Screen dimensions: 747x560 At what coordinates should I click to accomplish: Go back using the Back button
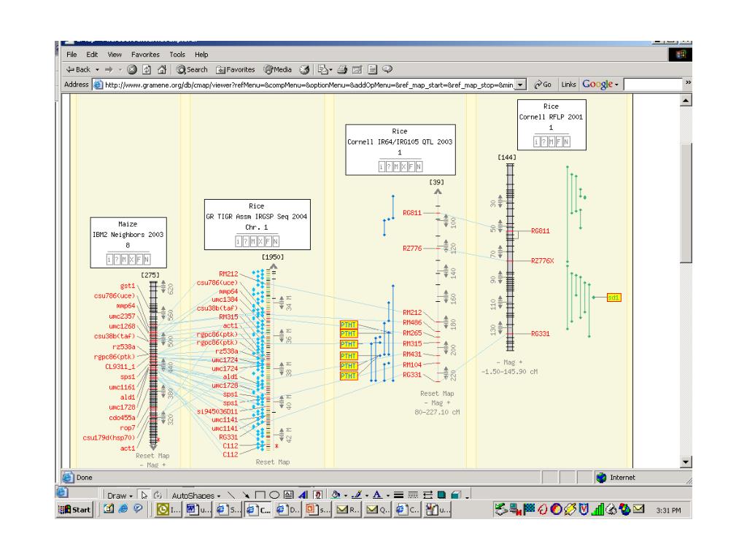77,69
